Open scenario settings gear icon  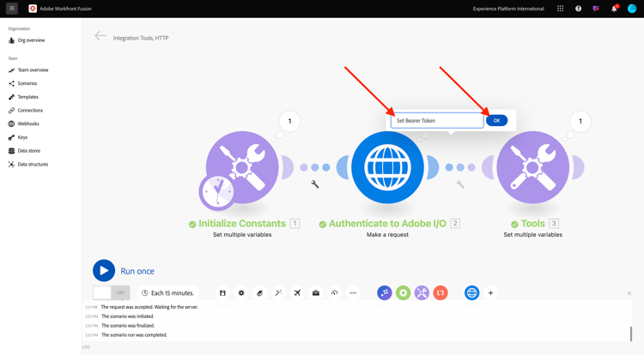[241, 292]
